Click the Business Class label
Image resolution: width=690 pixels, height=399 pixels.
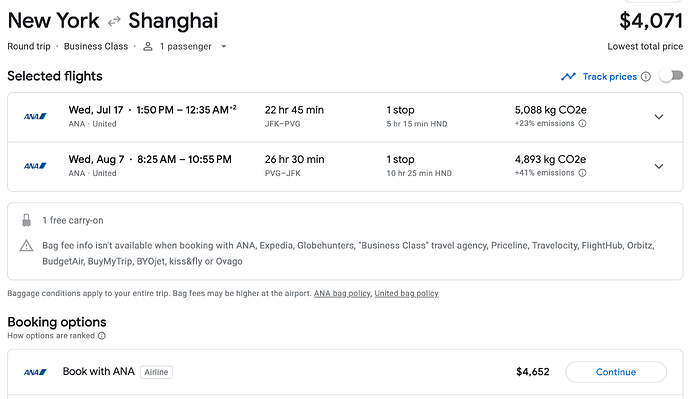tap(96, 46)
